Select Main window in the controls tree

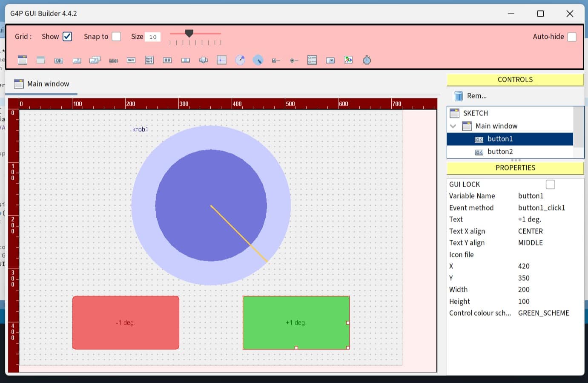pyautogui.click(x=496, y=126)
